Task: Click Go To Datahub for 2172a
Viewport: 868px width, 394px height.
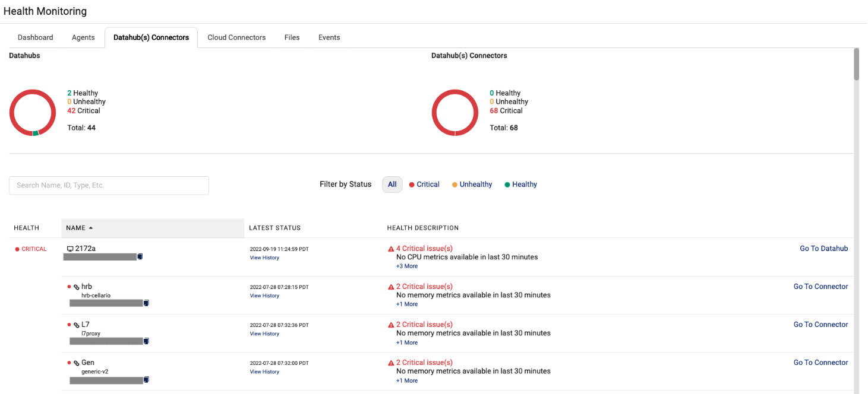Action: click(823, 248)
